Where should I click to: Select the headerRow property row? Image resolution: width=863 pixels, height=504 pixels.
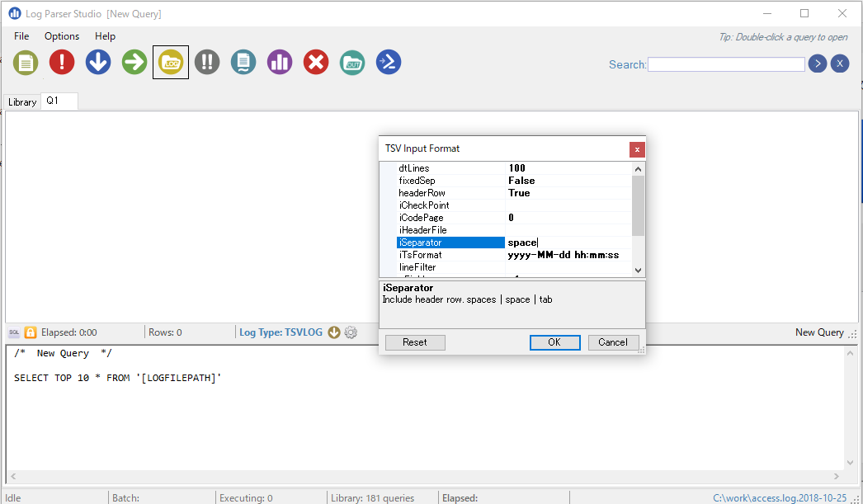(513, 193)
